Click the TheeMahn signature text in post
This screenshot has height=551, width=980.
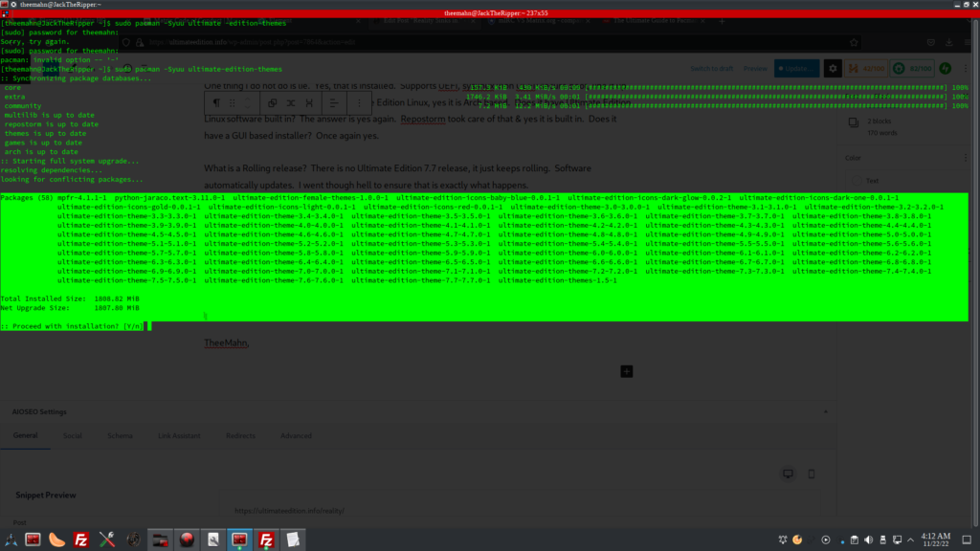click(x=226, y=343)
